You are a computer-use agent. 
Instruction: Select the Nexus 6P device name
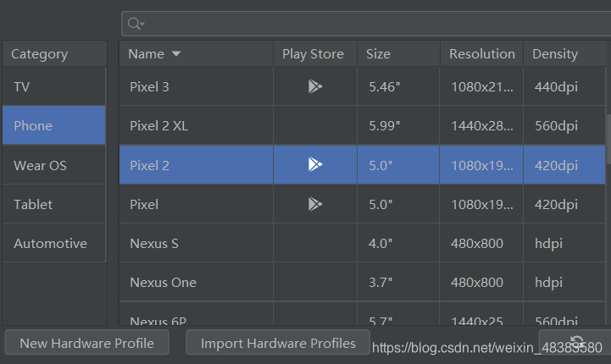pos(158,321)
